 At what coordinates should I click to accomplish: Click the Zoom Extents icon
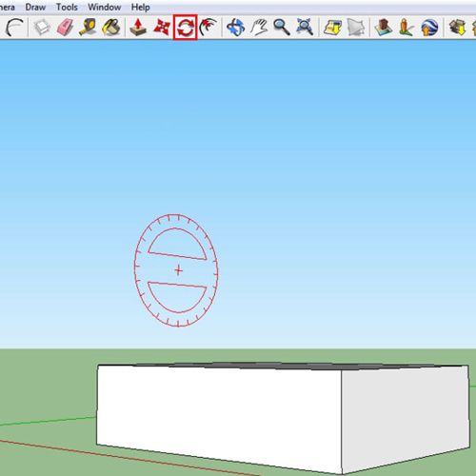click(x=305, y=28)
